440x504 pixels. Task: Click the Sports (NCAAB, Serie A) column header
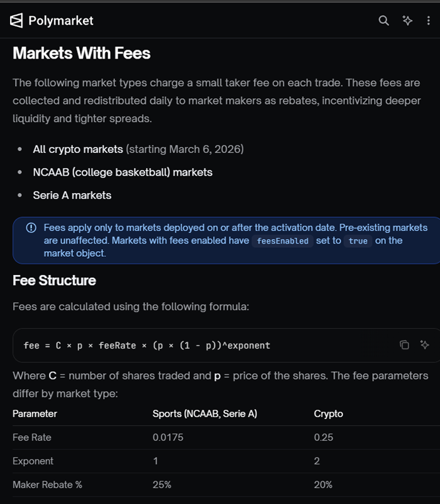click(204, 413)
